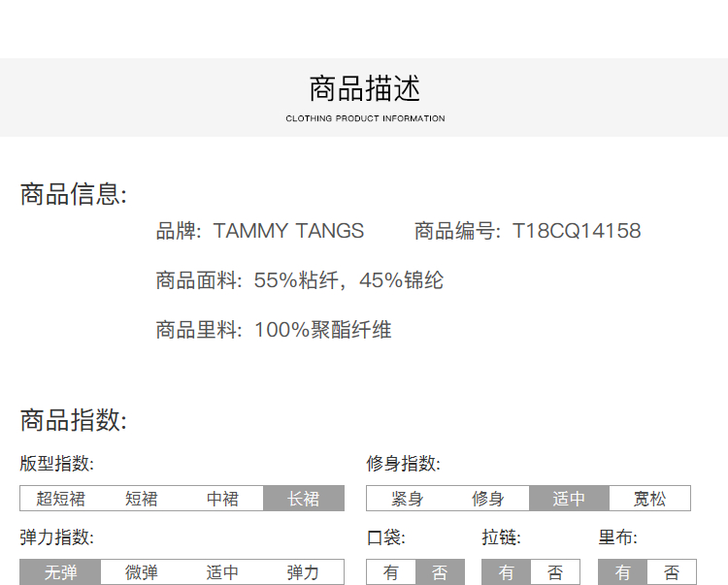This screenshot has width=728, height=585.
Task: Select 微弹 under 弹力指数
Action: pyautogui.click(x=141, y=572)
